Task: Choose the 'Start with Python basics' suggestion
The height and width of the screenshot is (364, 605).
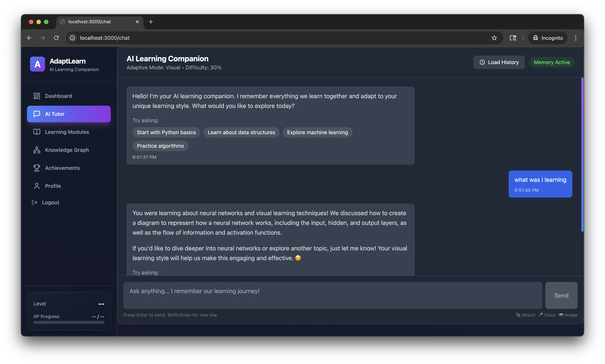Action: click(x=166, y=133)
